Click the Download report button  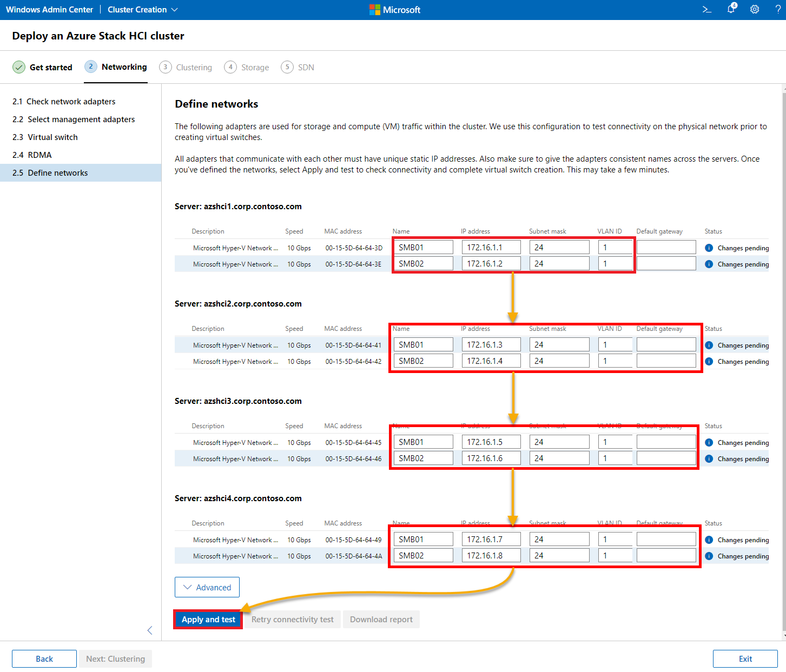(x=381, y=620)
